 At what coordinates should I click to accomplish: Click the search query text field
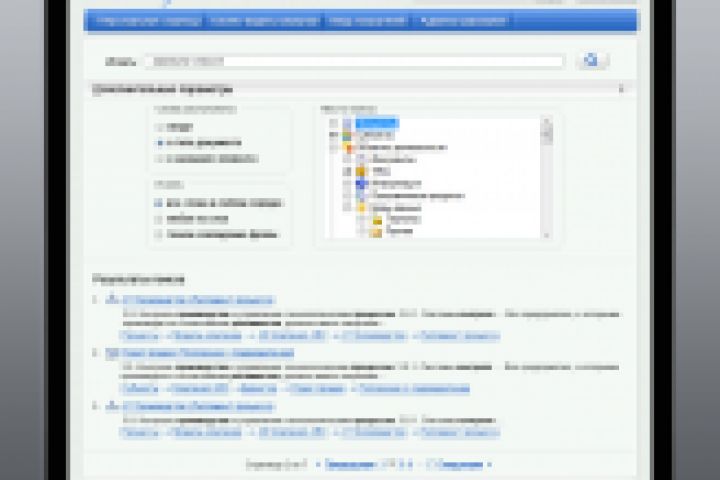tap(354, 62)
